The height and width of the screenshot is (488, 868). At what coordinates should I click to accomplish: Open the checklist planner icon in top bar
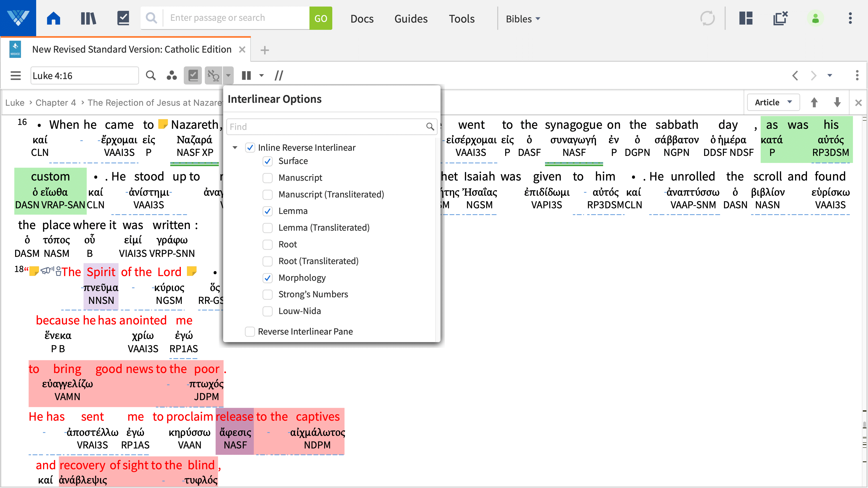123,18
